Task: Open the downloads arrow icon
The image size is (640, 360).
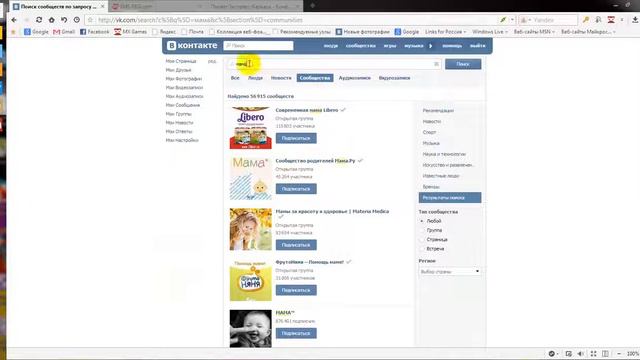Action: click(635, 20)
